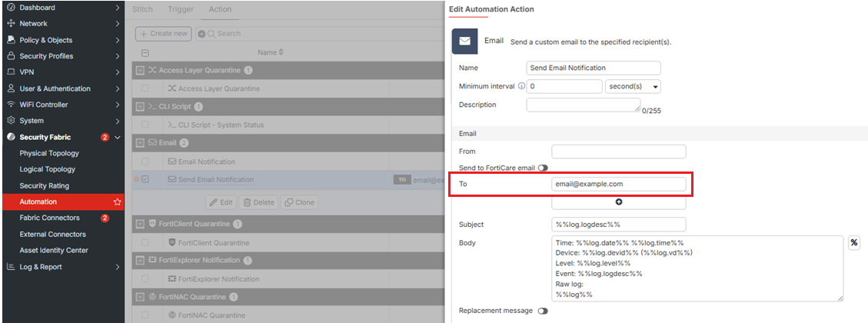Image resolution: width=868 pixels, height=323 pixels.
Task: Click the envelope Email action icon
Action: click(465, 42)
